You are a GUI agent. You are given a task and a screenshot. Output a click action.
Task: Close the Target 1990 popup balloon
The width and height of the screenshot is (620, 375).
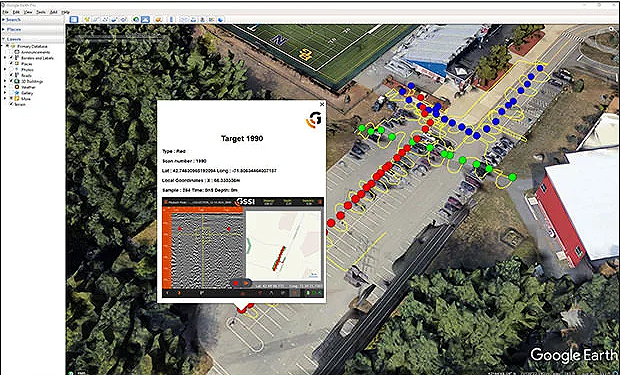click(x=322, y=104)
